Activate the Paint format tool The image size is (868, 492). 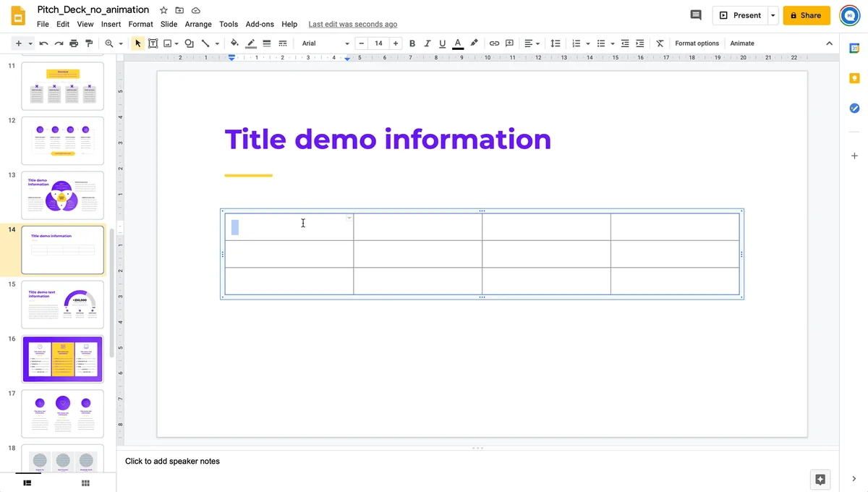pos(89,43)
